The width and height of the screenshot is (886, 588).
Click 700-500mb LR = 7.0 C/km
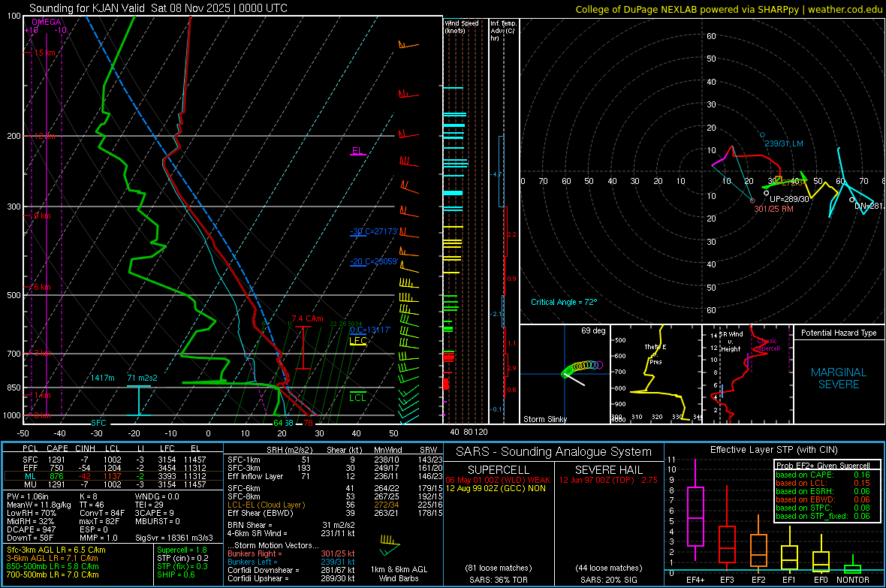pos(53,574)
